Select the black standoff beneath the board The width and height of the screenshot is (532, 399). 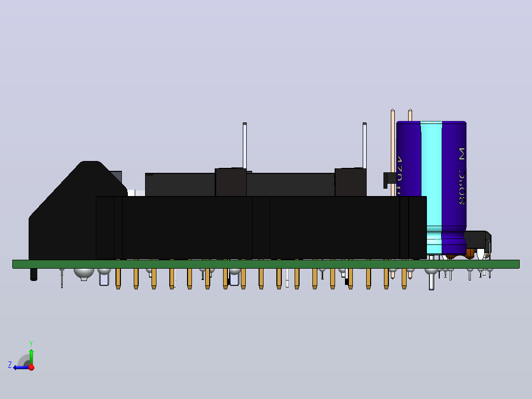click(34, 275)
